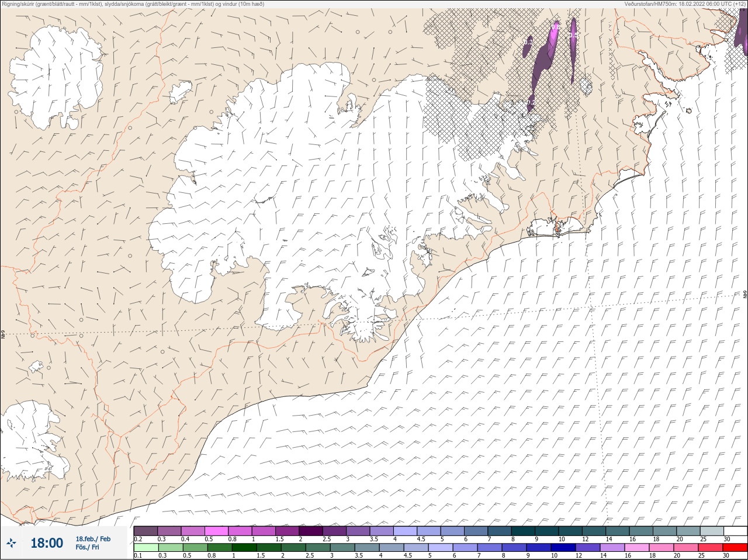
Task: Pick the white 30 snow legend swatch
Action: (735, 531)
